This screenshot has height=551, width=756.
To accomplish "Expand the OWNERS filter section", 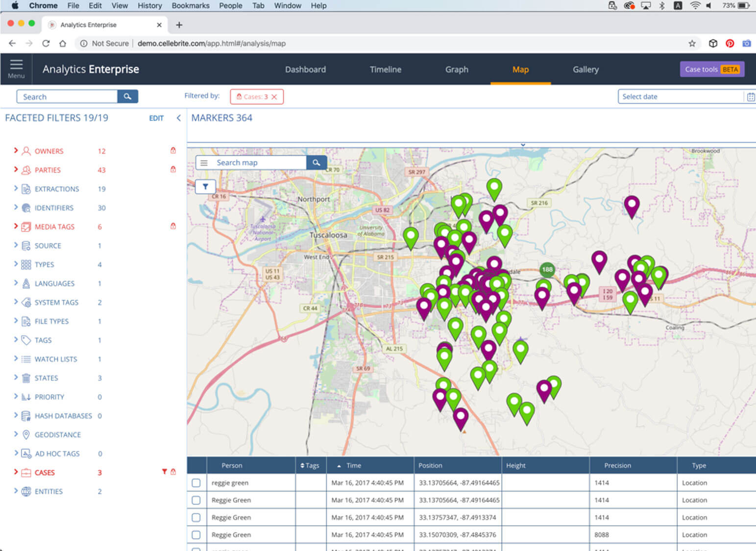I will [x=16, y=151].
